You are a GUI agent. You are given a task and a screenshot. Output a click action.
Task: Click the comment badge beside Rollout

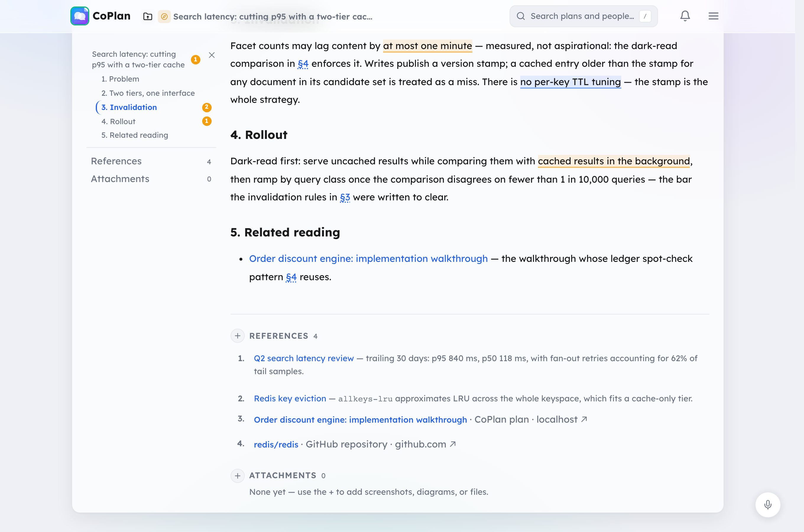tap(207, 121)
